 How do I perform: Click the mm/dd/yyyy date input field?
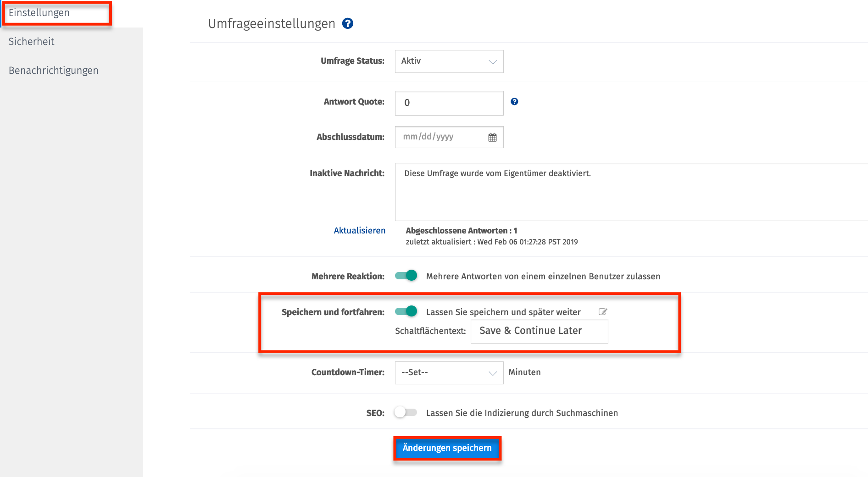click(436, 137)
